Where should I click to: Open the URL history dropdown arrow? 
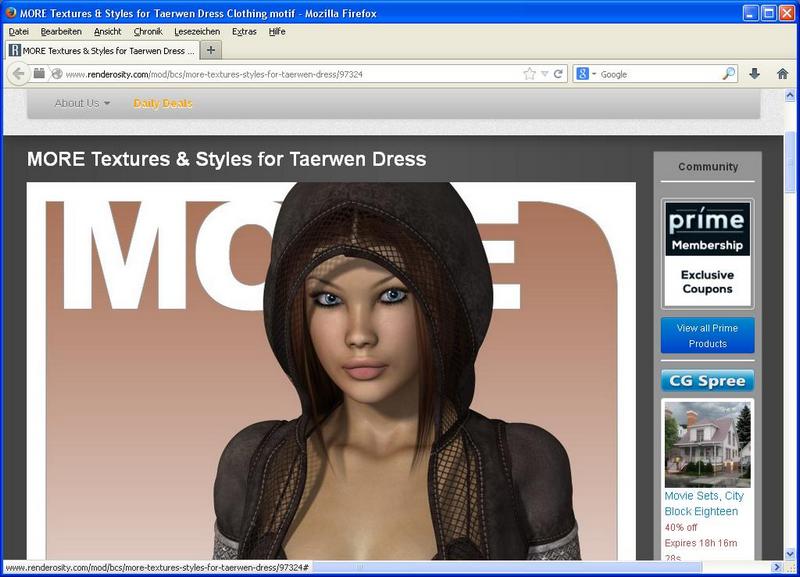[544, 74]
